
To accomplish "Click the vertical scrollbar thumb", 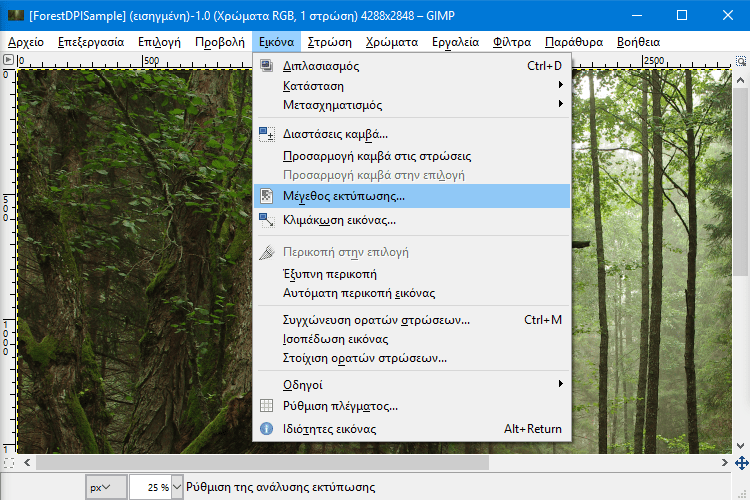I will 740,182.
